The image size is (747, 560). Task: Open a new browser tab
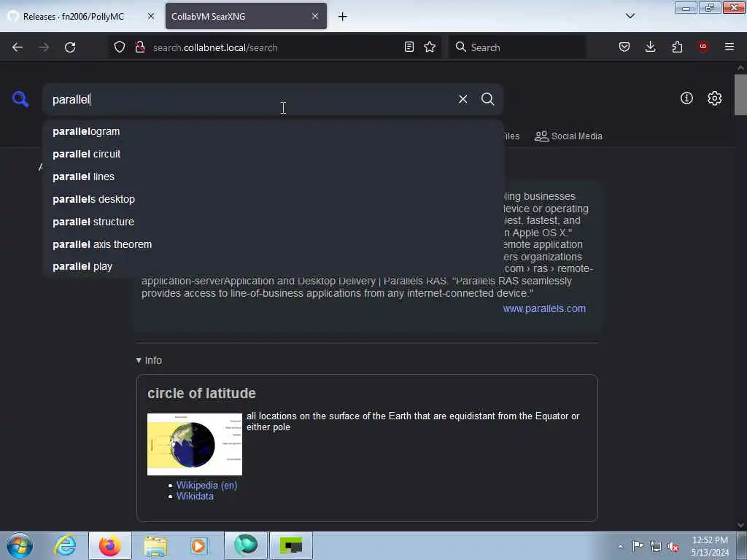pos(343,17)
